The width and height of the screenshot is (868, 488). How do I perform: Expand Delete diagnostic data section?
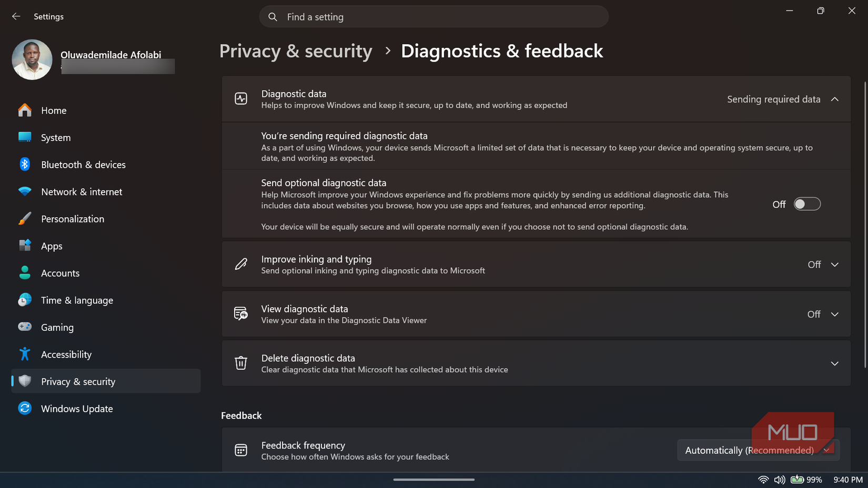click(835, 363)
